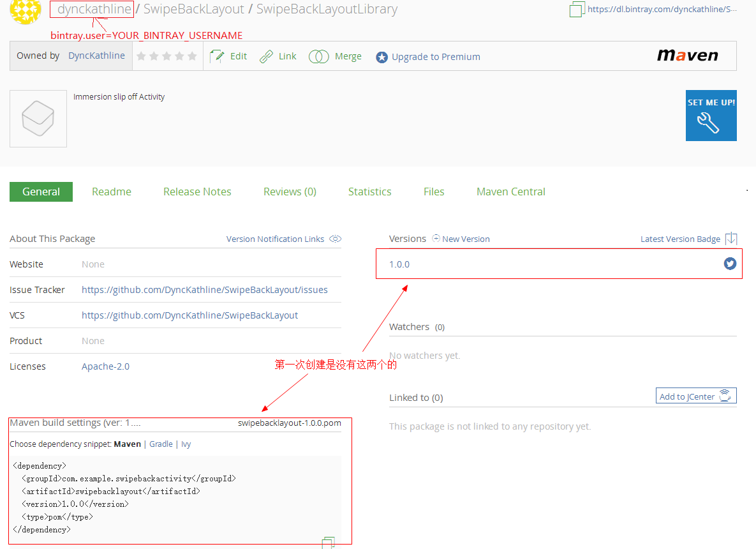Click the New Version plus icon
The image size is (756, 549).
pos(436,238)
